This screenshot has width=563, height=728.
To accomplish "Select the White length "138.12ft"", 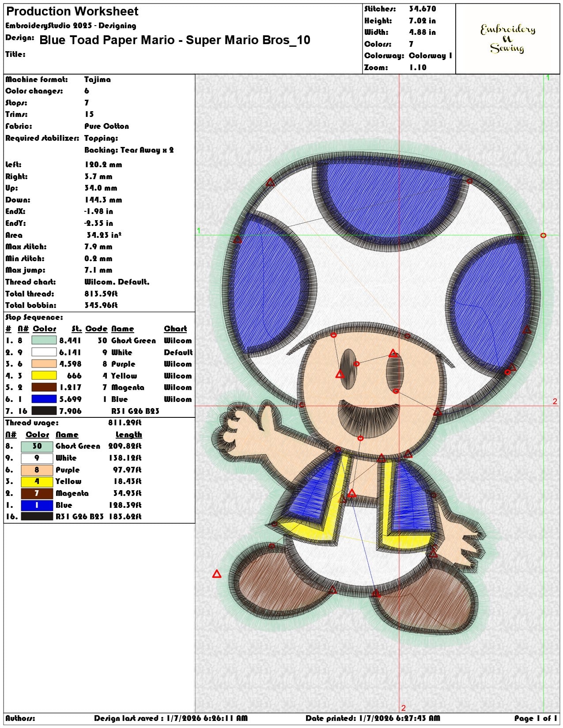I will 125,458.
